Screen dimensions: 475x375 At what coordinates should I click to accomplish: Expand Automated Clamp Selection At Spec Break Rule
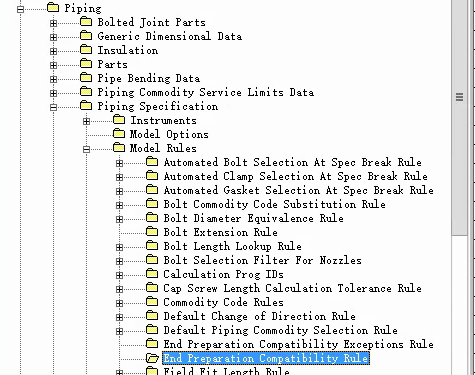pyautogui.click(x=119, y=177)
